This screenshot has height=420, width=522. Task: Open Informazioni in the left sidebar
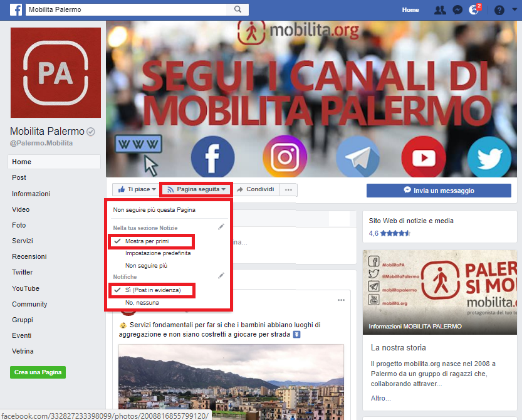(x=31, y=194)
